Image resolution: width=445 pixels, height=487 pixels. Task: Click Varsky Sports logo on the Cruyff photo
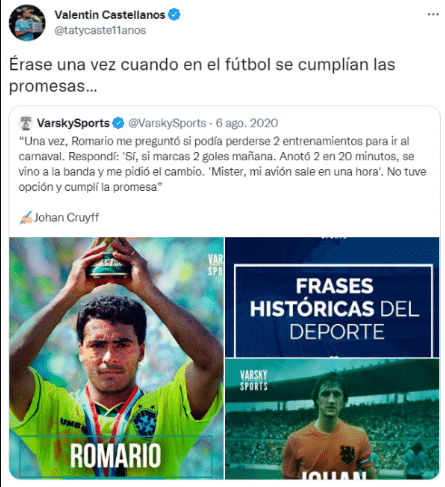[x=254, y=380]
